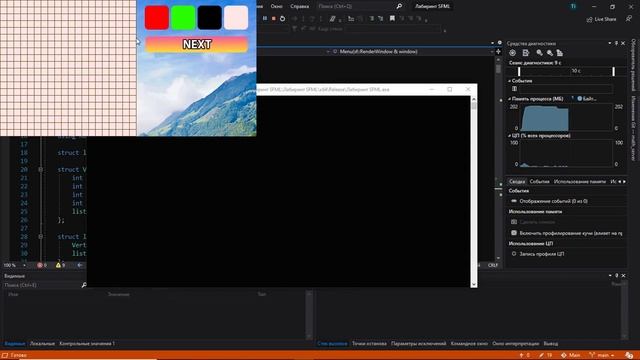Click the export diagnostic session icon
640x360 pixels.
(x=526, y=53)
